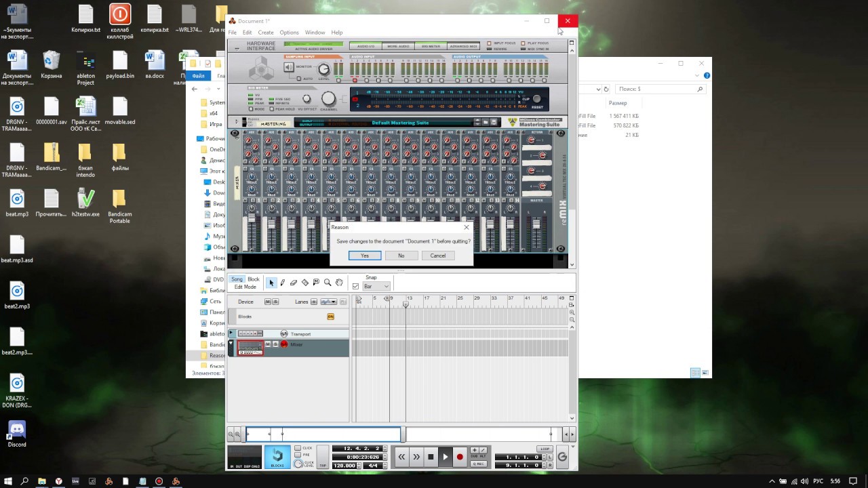Click the time signature 4/4 spinner
The height and width of the screenshot is (488, 868).
384,466
